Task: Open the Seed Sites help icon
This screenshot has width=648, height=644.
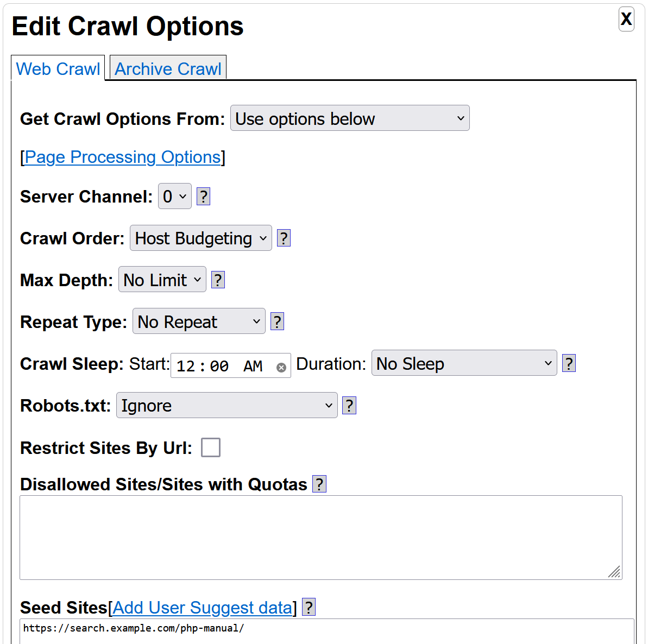Action: (x=309, y=608)
